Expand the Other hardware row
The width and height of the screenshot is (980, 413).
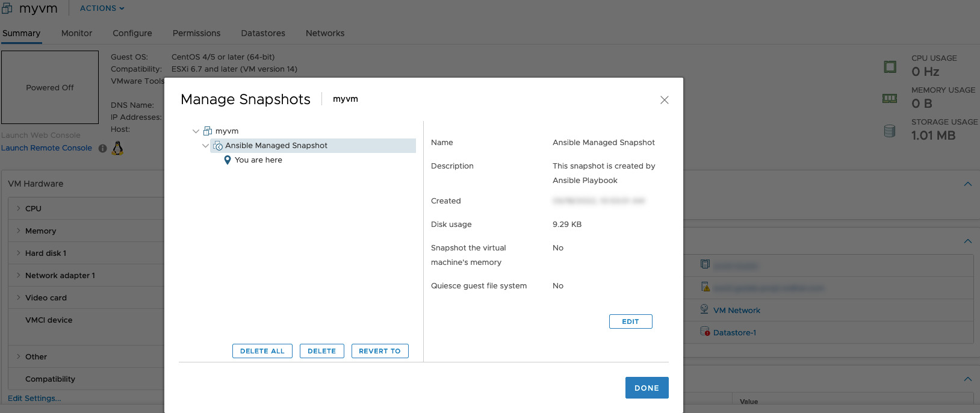[x=19, y=356]
